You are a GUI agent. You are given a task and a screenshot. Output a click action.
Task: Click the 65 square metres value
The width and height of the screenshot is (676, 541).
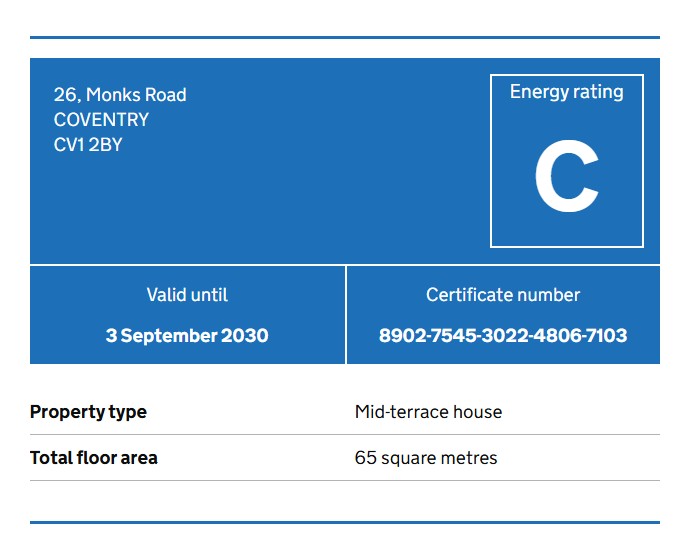click(426, 458)
